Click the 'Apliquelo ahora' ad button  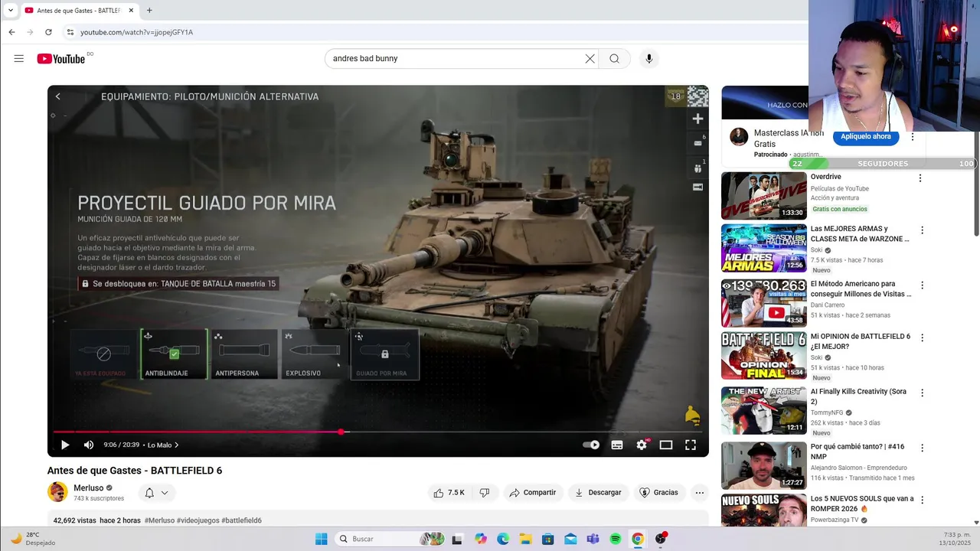pos(865,137)
